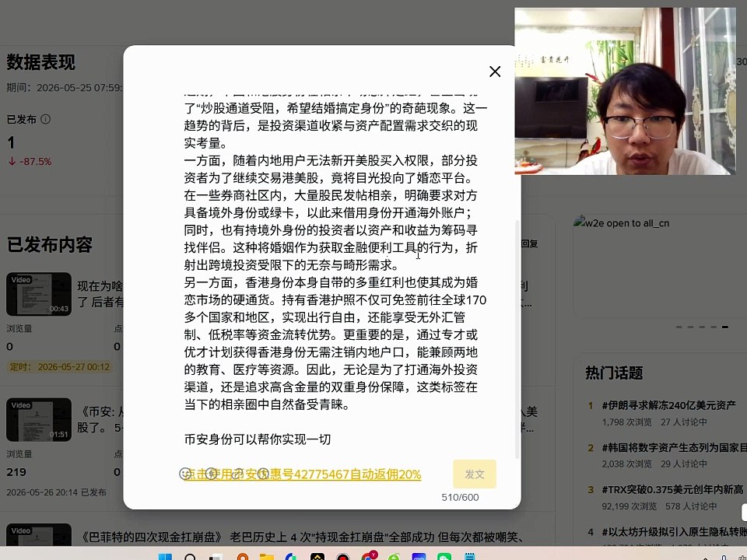Open hot topic #以太坊升级拟引入原生隐私转账

(674, 532)
